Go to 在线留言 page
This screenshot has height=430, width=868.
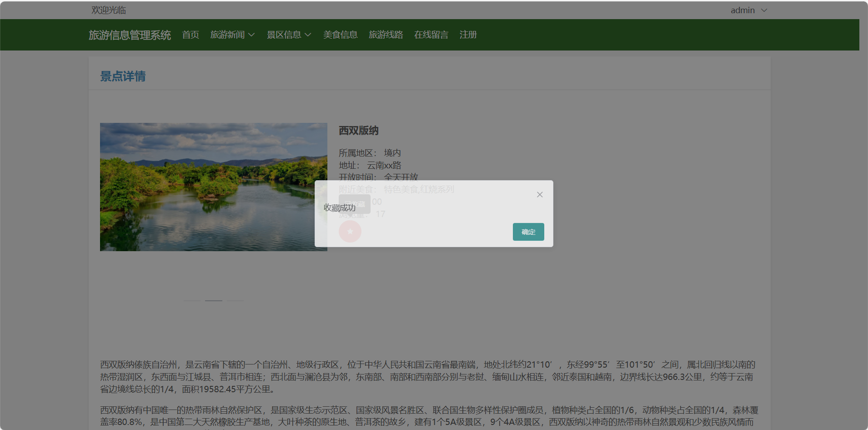(431, 35)
